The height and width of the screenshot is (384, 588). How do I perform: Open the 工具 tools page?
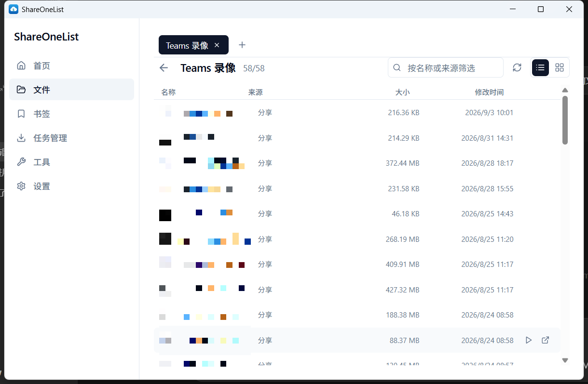tap(71, 162)
